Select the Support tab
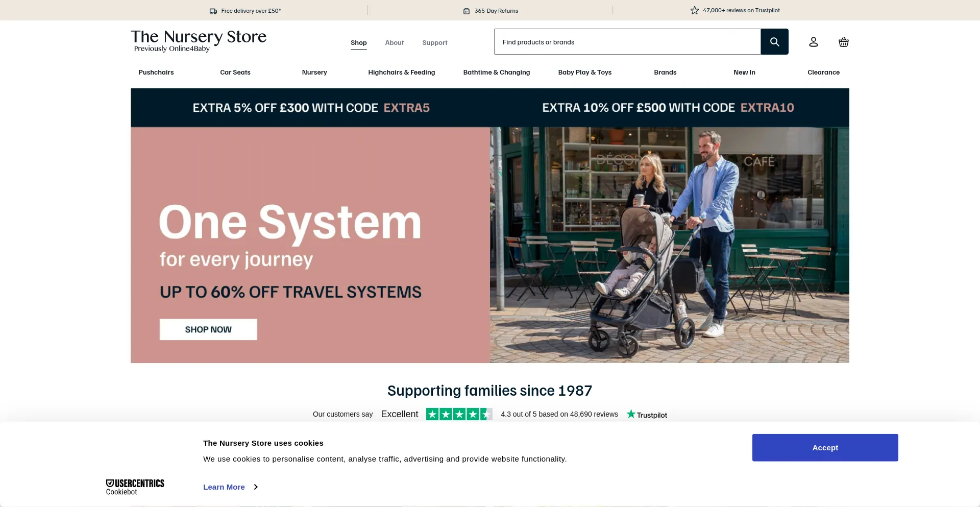Image resolution: width=980 pixels, height=507 pixels. (x=435, y=43)
